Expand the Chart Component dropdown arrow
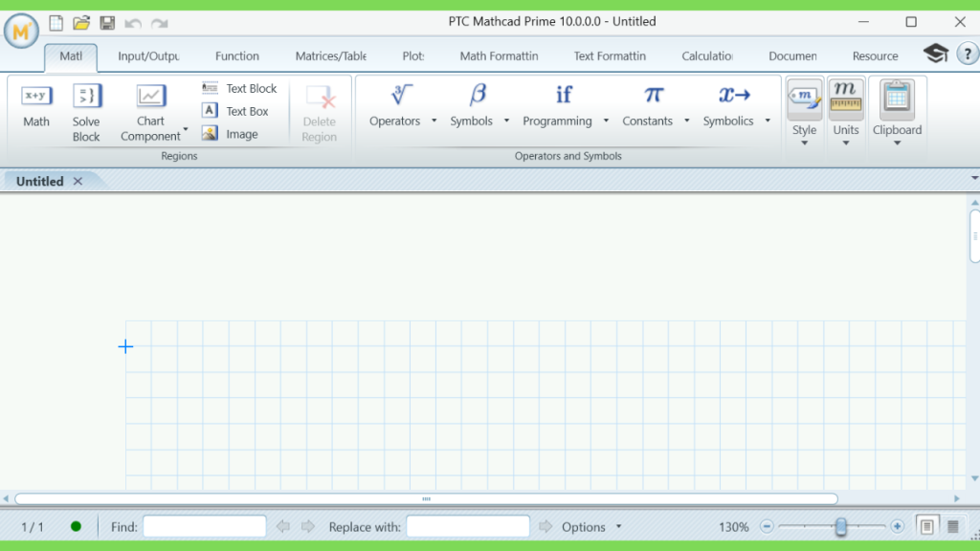Image resolution: width=980 pixels, height=551 pixels. point(186,130)
